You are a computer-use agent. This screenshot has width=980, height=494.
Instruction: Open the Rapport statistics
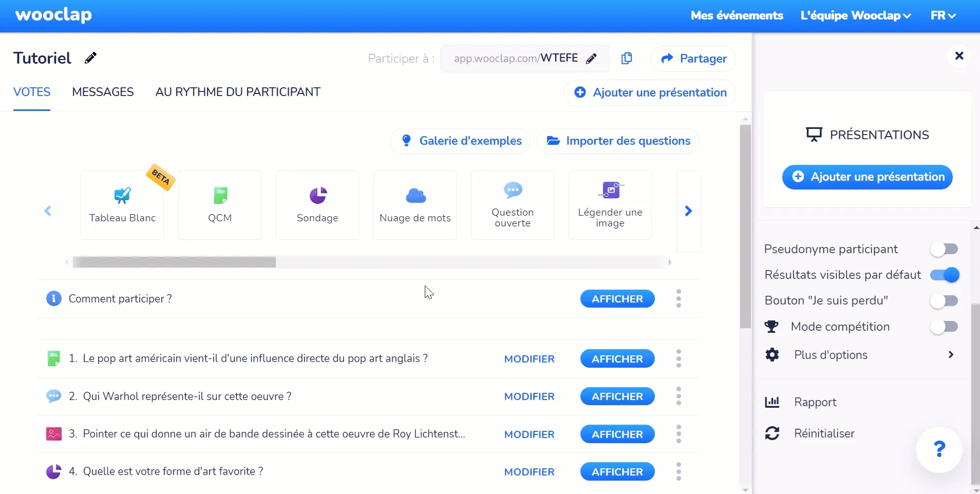point(815,402)
